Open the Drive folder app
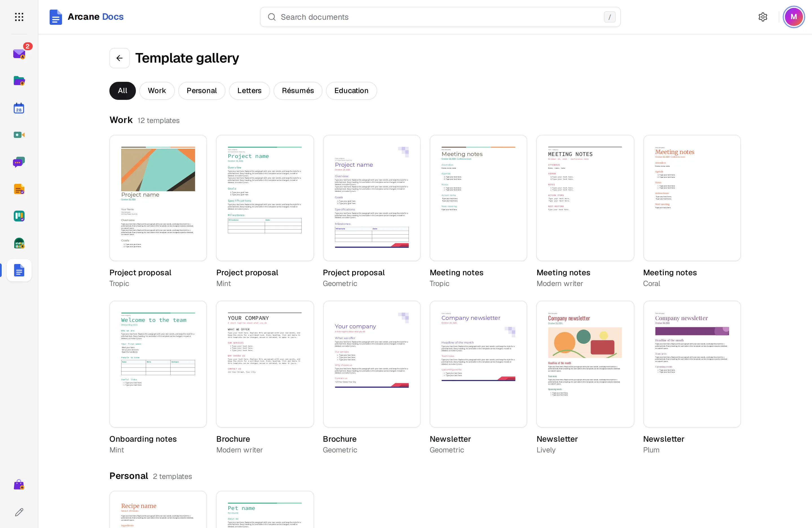This screenshot has height=528, width=812. click(x=19, y=81)
